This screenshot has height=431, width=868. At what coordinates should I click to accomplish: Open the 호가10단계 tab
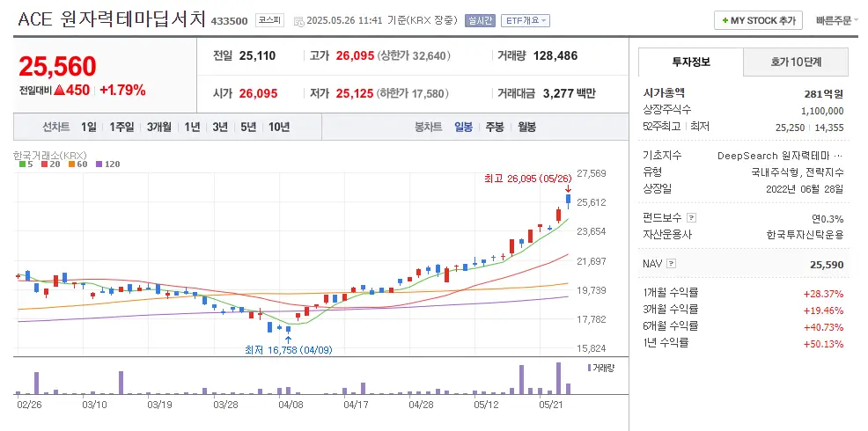[x=796, y=62]
